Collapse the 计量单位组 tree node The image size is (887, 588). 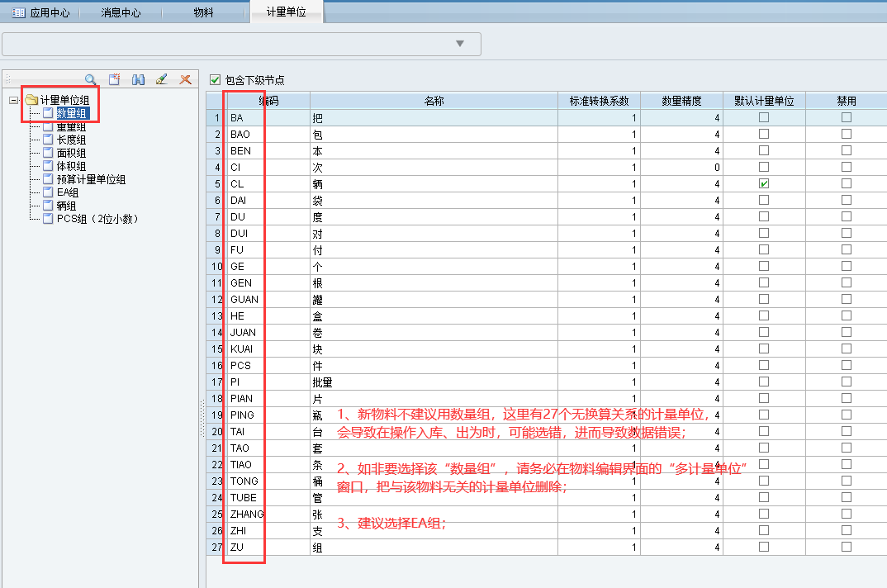[14, 100]
